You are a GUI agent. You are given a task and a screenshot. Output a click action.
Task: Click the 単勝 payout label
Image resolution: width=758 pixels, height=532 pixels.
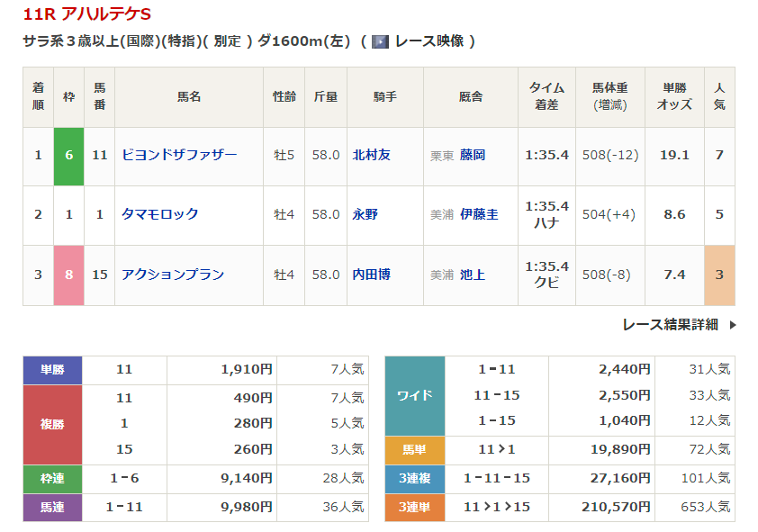click(52, 369)
